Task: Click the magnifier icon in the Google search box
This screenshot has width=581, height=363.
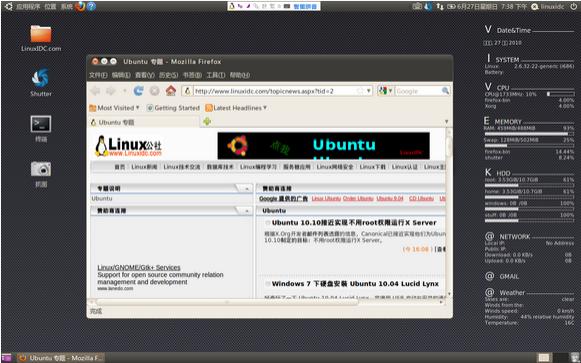Action: pos(445,91)
